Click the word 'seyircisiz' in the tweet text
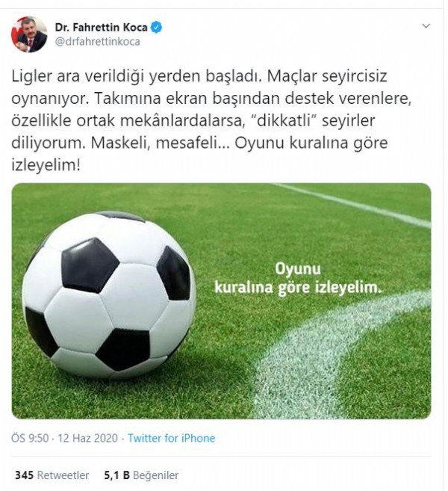This screenshot has width=448, height=491. tap(355, 77)
